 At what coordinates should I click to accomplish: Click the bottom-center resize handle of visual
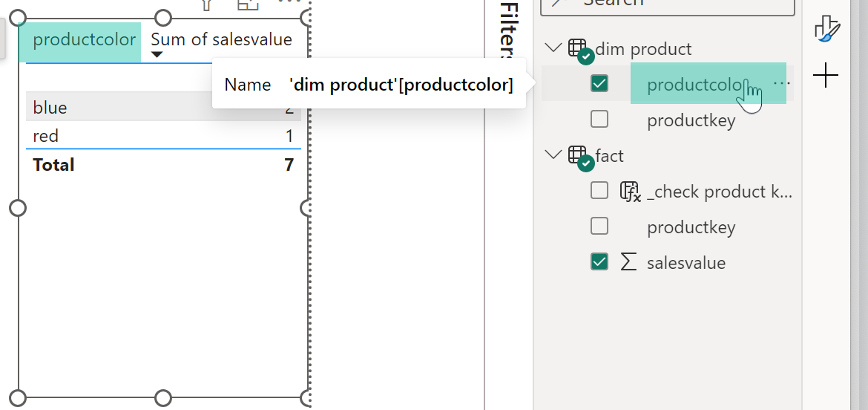[162, 398]
